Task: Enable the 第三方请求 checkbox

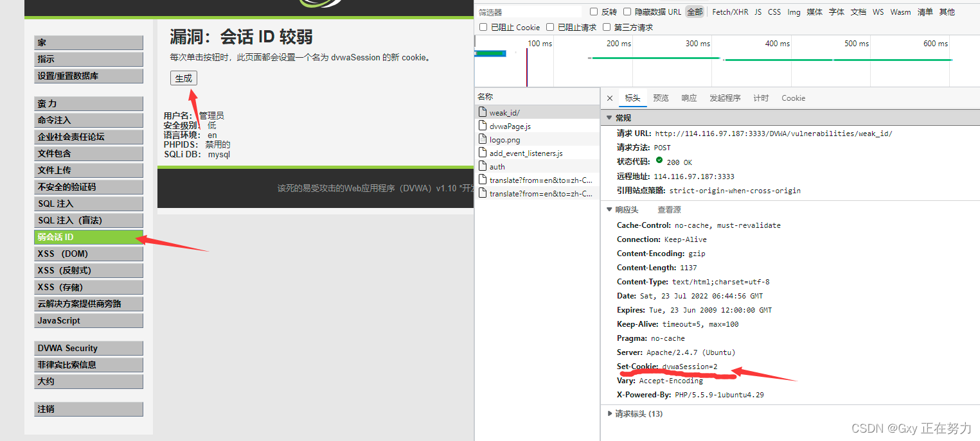Action: click(607, 27)
